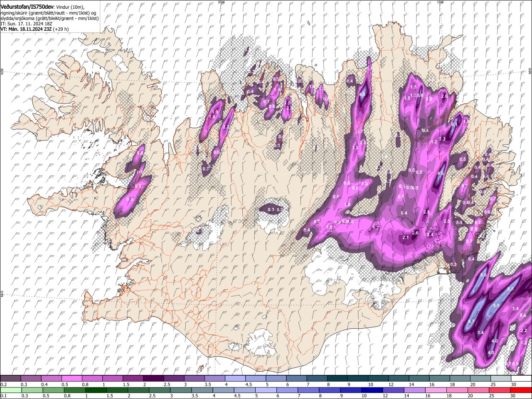
Task: Choose the red 25 rain-scale swatch
Action: click(499, 390)
